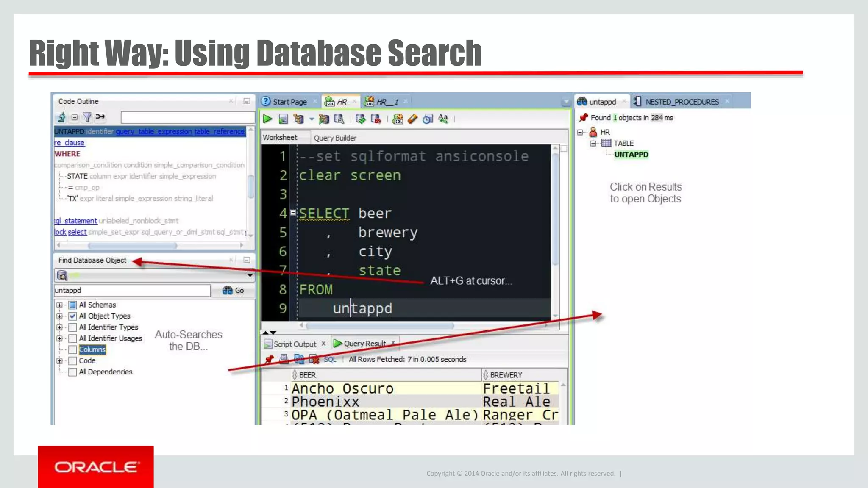Click the arrow link icon in Code Outline

[100, 117]
